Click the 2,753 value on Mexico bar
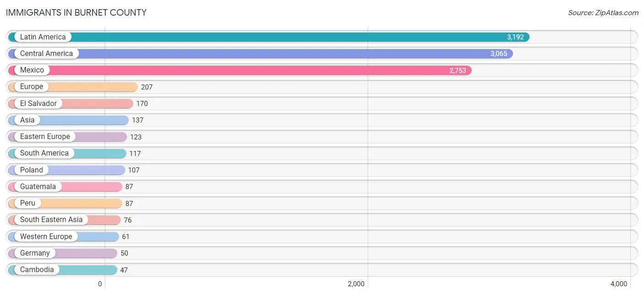Screen dimensions: 644x295 (457, 70)
